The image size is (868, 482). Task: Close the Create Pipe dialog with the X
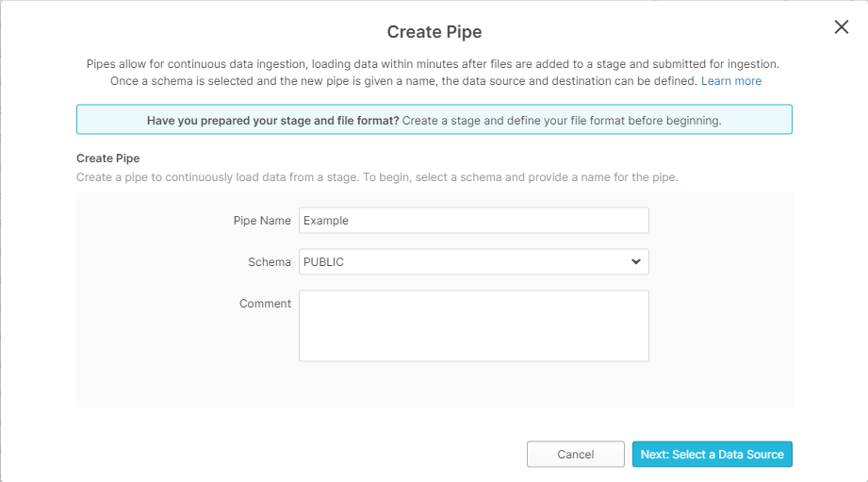pos(842,27)
